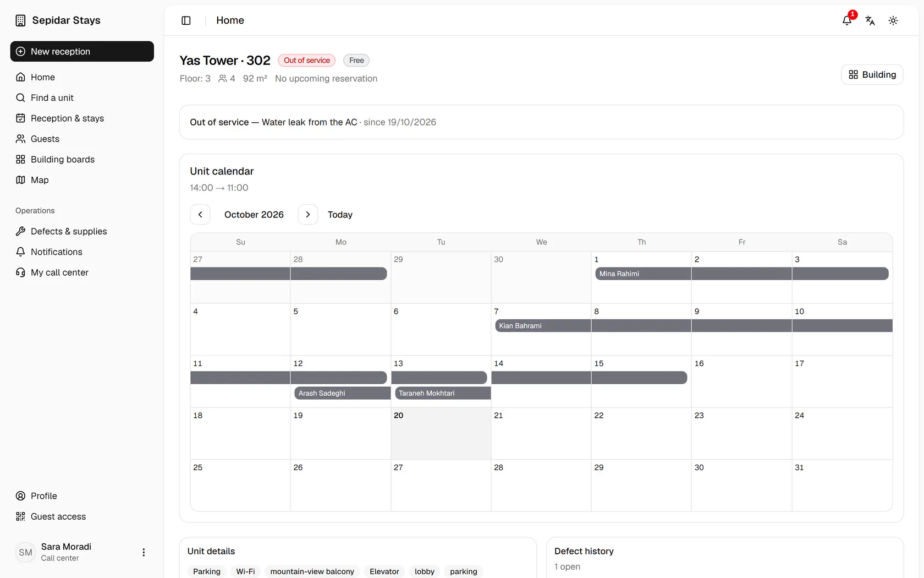Go to the next month with the chevron

tap(308, 215)
